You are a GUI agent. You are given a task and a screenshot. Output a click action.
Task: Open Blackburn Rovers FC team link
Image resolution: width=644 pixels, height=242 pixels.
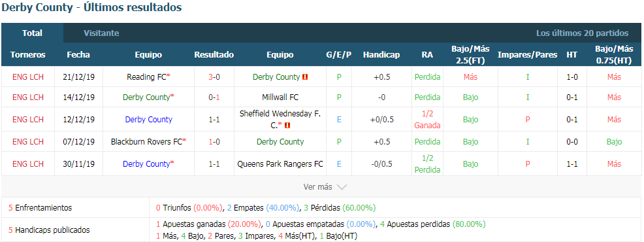tap(146, 142)
